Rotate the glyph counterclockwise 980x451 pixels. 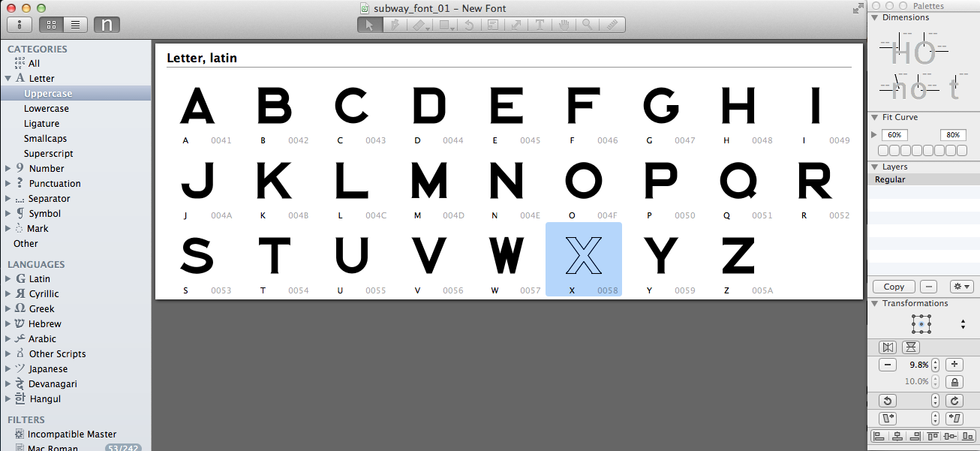[x=888, y=400]
